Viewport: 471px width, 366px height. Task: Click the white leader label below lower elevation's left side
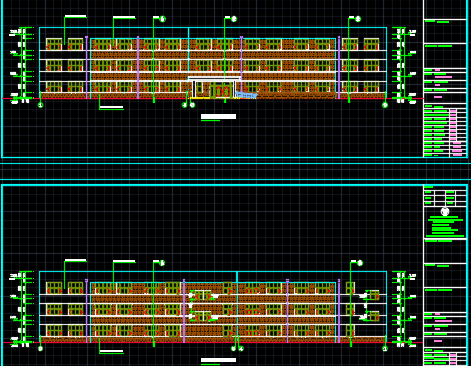pyautogui.click(x=111, y=351)
